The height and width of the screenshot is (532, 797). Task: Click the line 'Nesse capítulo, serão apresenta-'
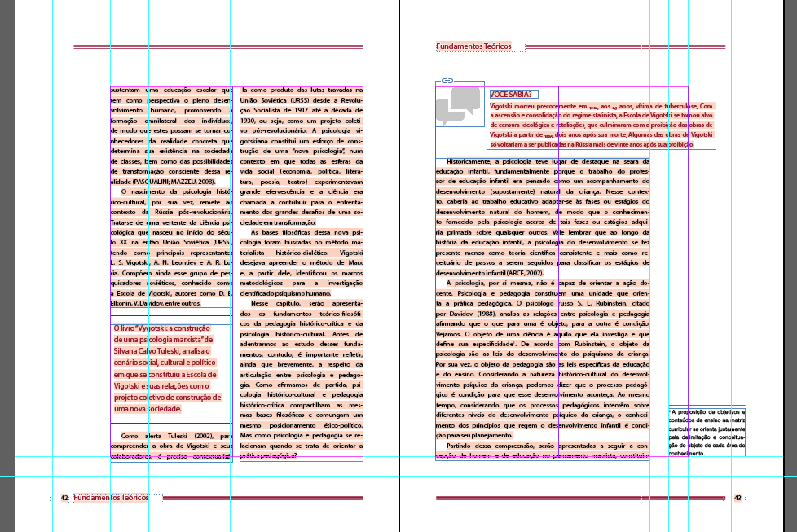coord(306,303)
